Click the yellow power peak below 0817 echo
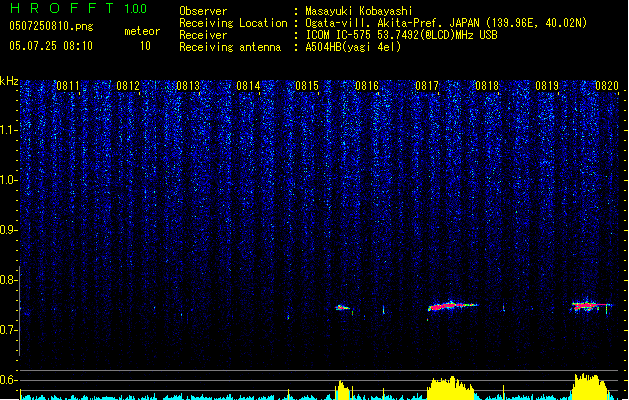Screen dimensions: 629x400 click(x=451, y=388)
